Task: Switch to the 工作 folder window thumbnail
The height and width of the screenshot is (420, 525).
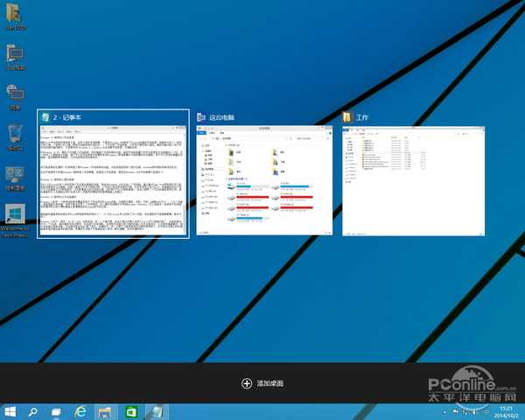Action: 414,174
